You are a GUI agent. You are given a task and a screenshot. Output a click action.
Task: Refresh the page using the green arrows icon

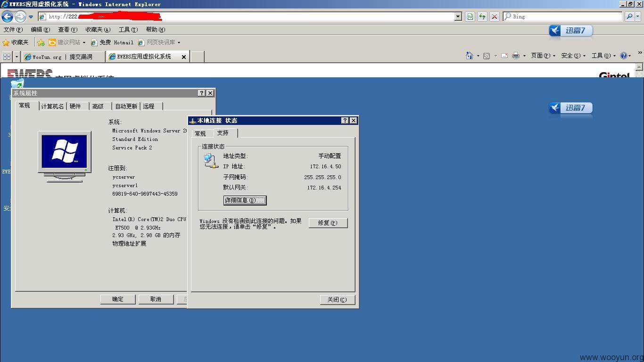pyautogui.click(x=482, y=16)
